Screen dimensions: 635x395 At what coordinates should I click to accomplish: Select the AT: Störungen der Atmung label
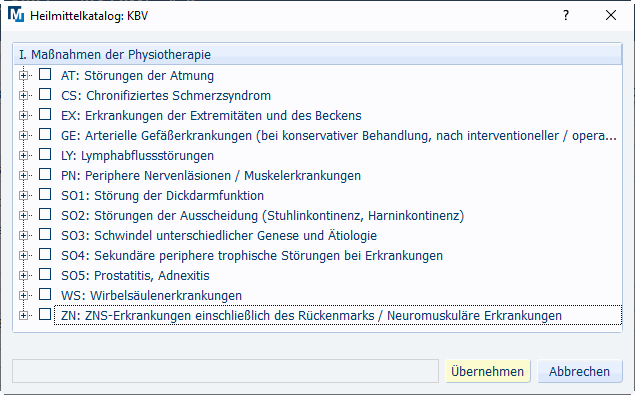click(137, 76)
